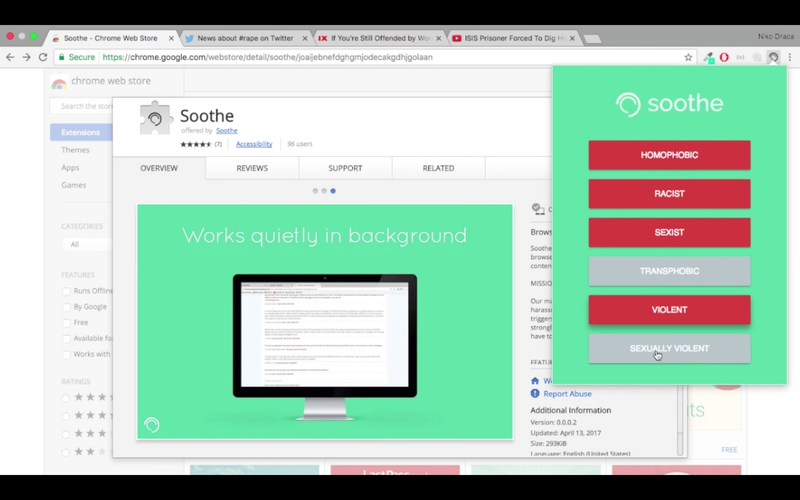Toggle the Racist filter button
Screen dimensions: 800x500
(x=669, y=194)
